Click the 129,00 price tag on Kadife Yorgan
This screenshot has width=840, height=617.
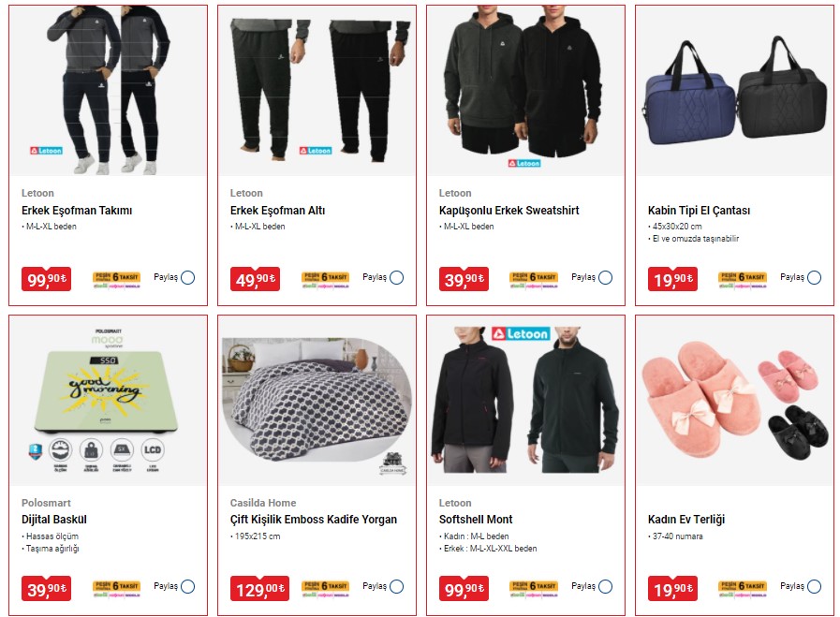[259, 589]
